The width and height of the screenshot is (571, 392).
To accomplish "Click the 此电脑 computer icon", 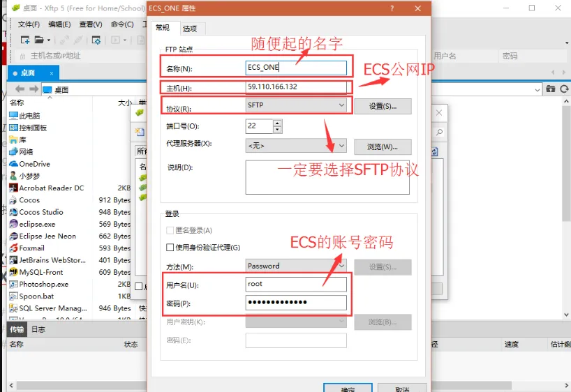I will [x=13, y=116].
